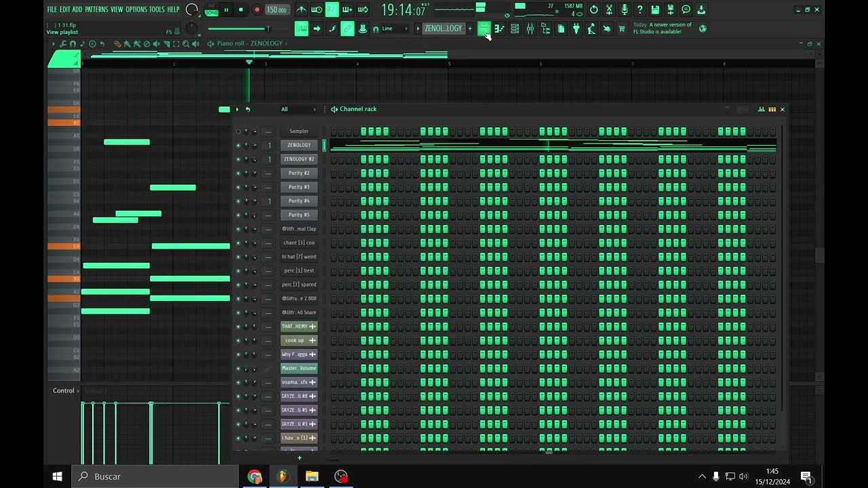
Task: Toggle the metronome button
Action: [x=301, y=9]
